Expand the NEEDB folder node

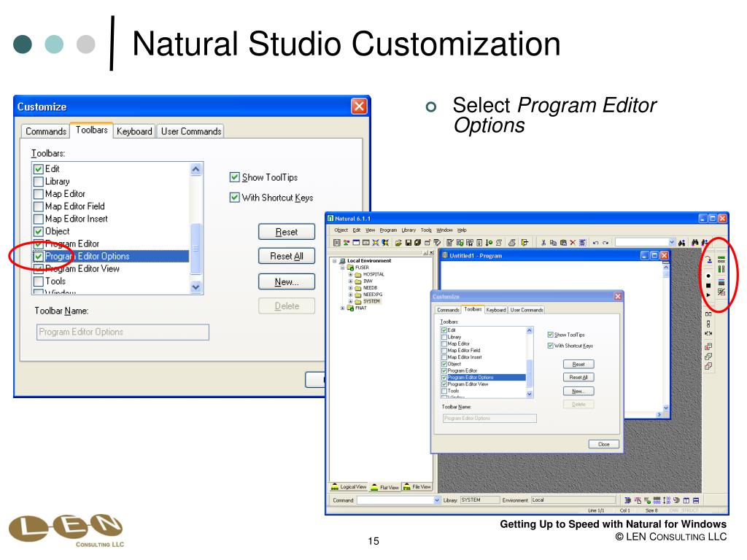click(x=351, y=287)
